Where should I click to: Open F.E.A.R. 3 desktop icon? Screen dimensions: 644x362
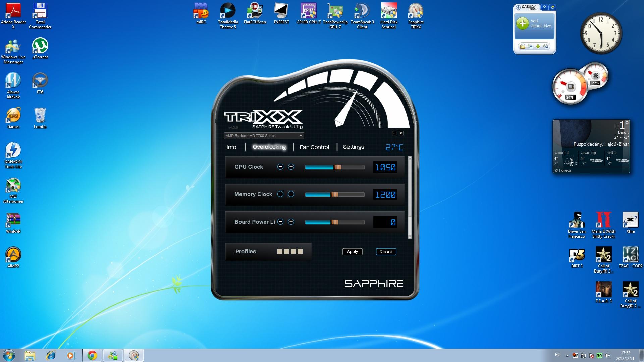[603, 292]
